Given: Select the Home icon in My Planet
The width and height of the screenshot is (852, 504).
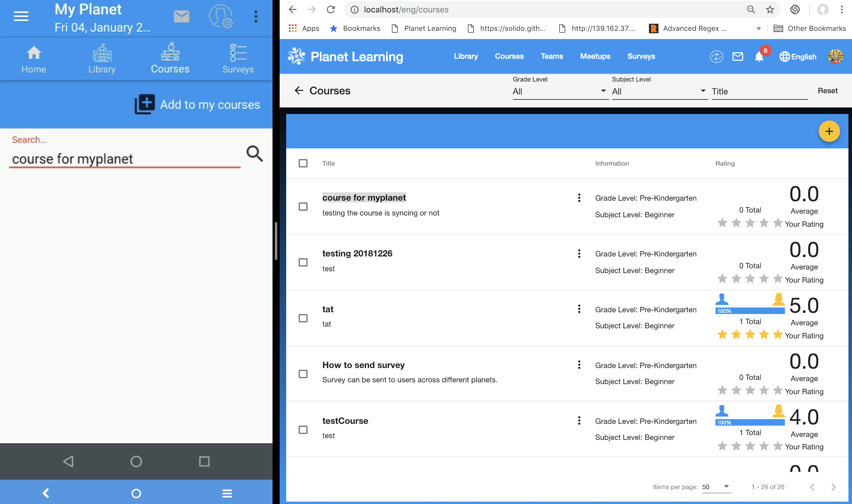Looking at the screenshot, I should tap(34, 58).
